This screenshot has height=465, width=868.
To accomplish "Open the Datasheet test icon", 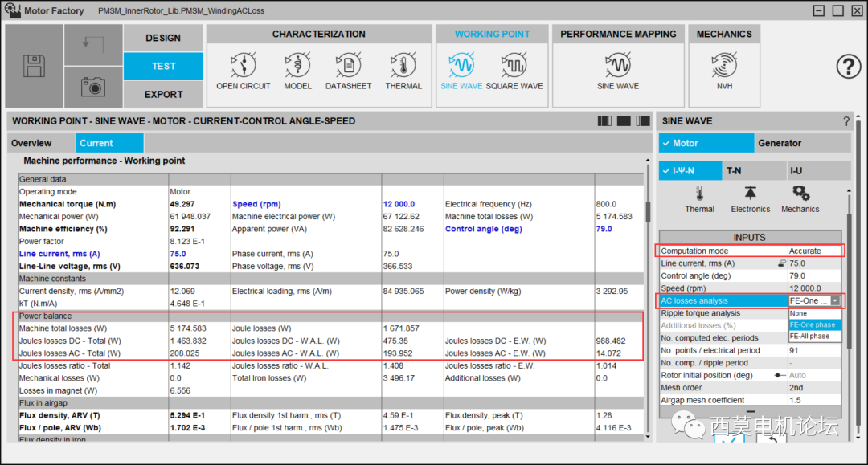I will [x=348, y=66].
